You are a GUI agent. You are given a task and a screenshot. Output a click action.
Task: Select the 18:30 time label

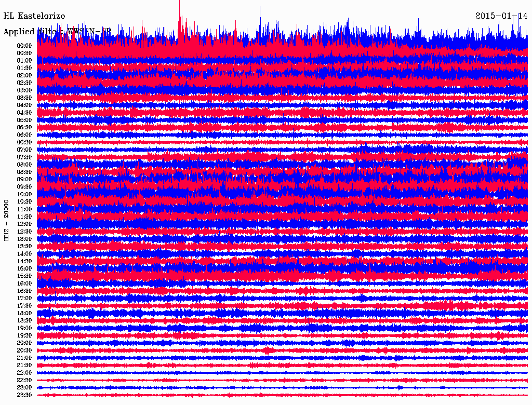coord(24,321)
